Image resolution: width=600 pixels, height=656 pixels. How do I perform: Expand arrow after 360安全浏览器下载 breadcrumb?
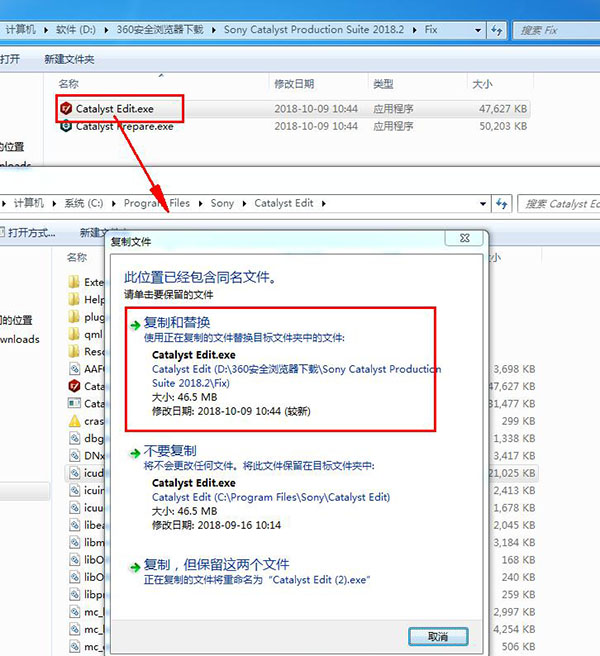click(214, 30)
